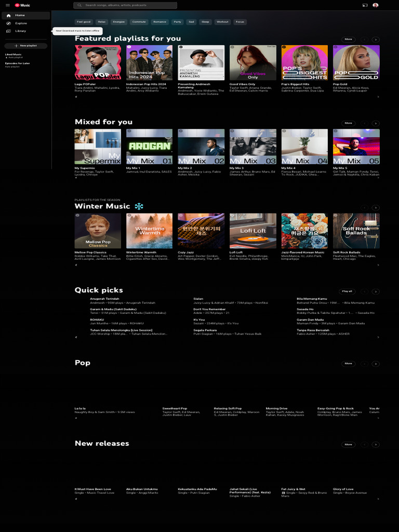Show previous Winter Music items

point(364,208)
